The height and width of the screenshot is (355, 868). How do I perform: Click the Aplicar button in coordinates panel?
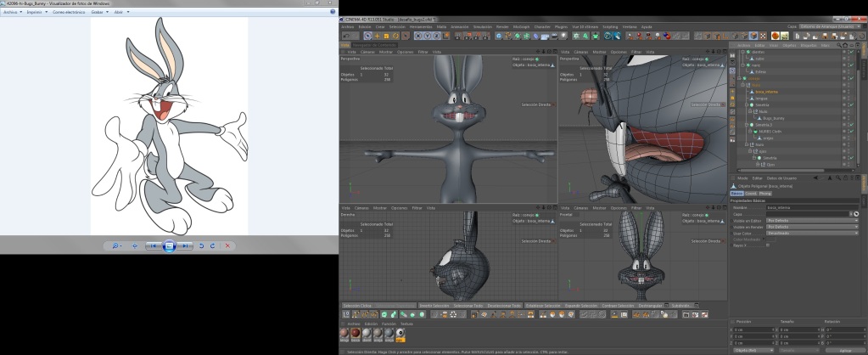pos(845,351)
